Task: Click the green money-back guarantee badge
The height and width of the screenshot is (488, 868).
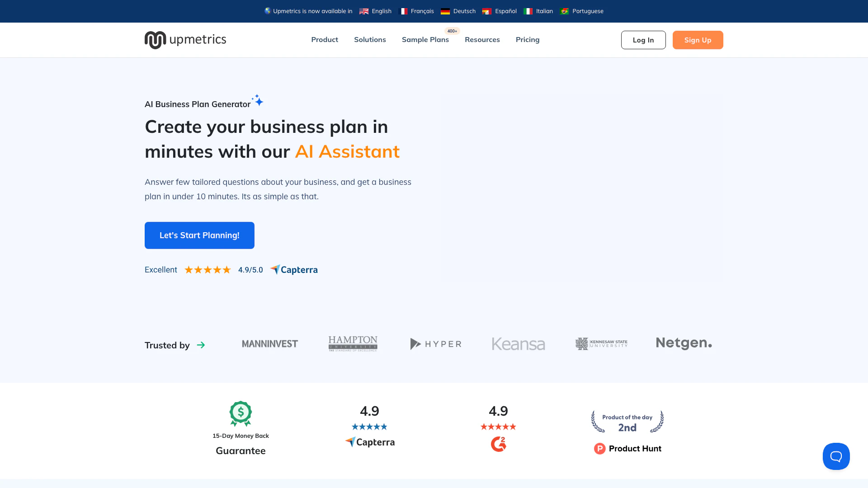Action: pyautogui.click(x=241, y=413)
